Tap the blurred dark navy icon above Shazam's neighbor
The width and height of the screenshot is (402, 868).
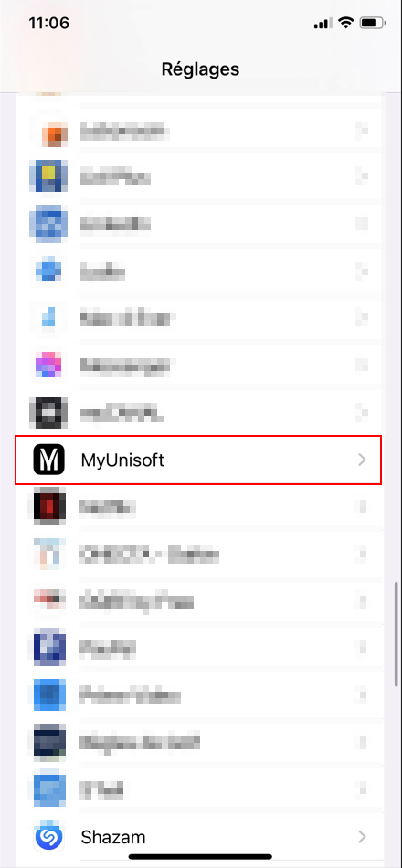click(x=48, y=742)
